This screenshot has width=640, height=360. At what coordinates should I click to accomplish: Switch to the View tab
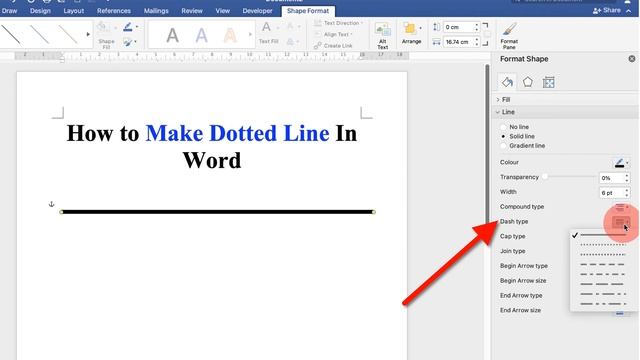(x=222, y=11)
